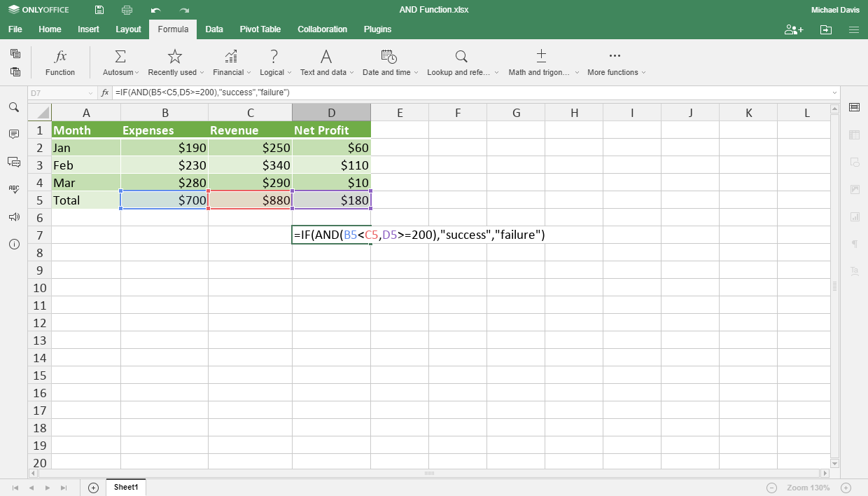Image resolution: width=868 pixels, height=496 pixels.
Task: Open the Feedback megaphone icon
Action: click(x=14, y=216)
